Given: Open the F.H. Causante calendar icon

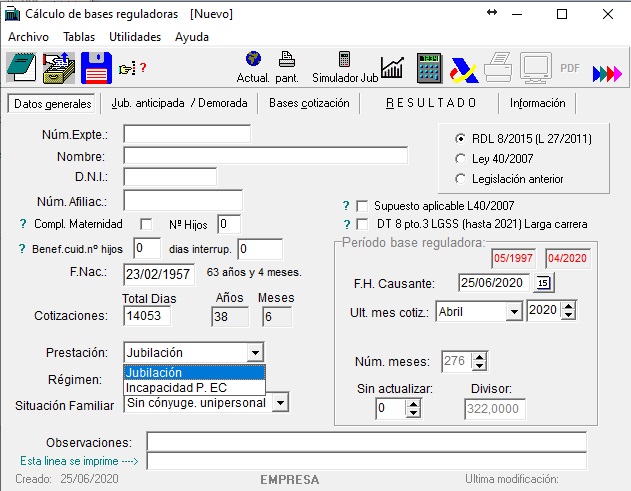Looking at the screenshot, I should coord(543,283).
